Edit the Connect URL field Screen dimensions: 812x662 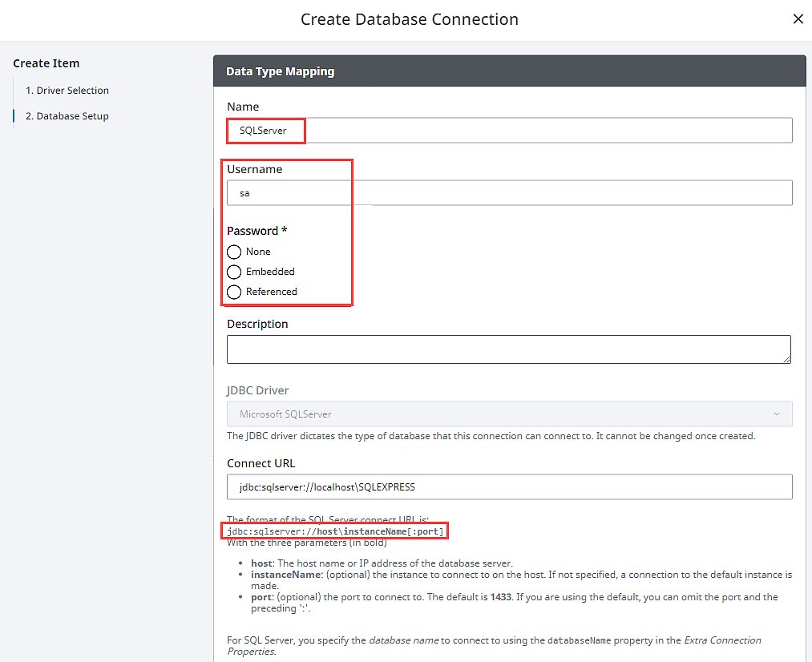tap(510, 487)
